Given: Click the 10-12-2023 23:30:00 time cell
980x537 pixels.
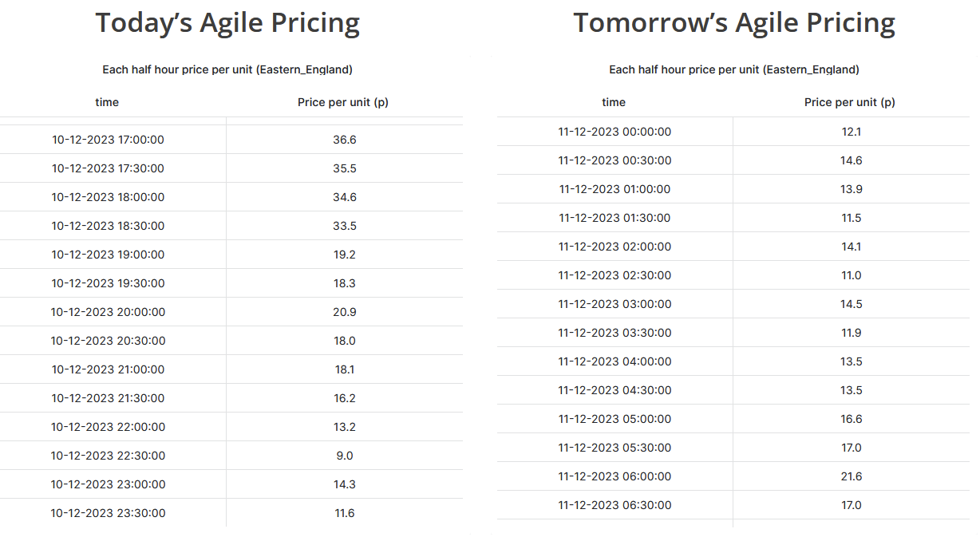Looking at the screenshot, I should coord(108,513).
